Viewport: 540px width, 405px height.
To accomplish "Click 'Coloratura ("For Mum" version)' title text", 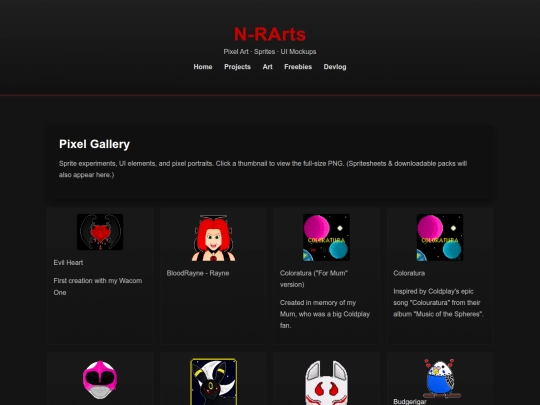I will click(314, 279).
